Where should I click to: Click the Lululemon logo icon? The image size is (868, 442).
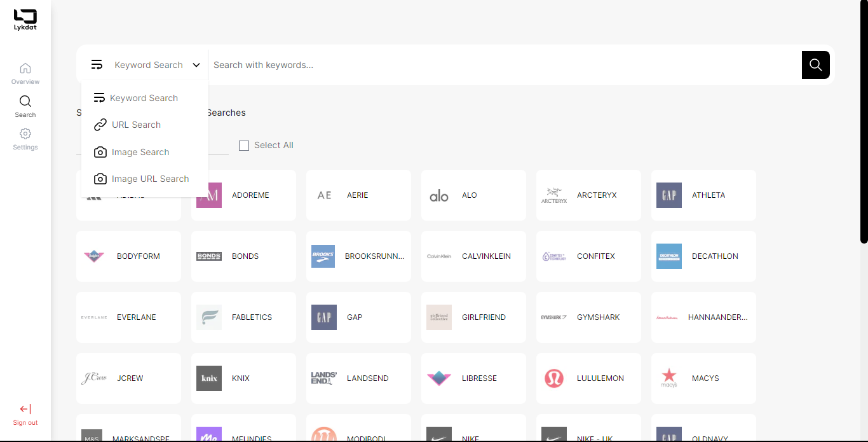(x=554, y=378)
